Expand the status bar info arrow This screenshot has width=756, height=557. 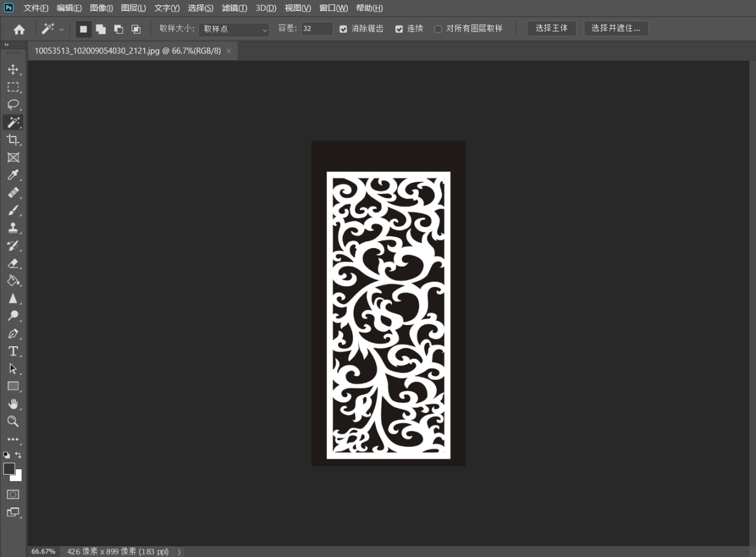[x=179, y=552]
